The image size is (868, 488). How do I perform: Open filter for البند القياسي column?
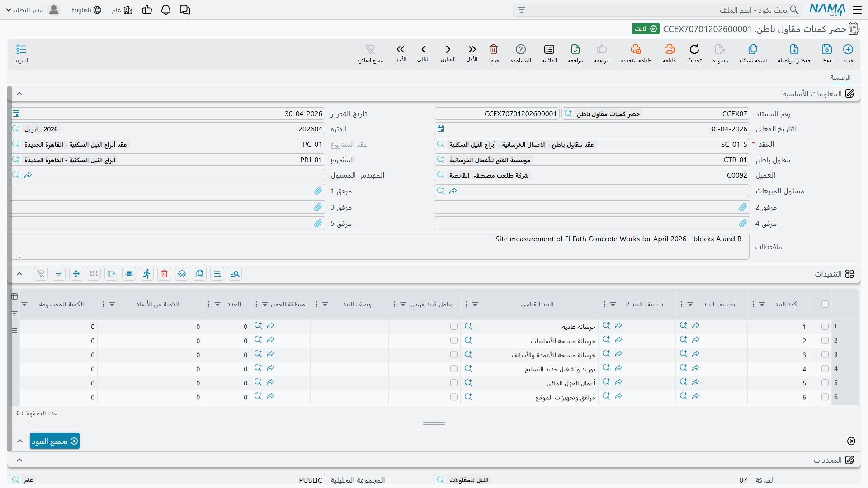[475, 304]
